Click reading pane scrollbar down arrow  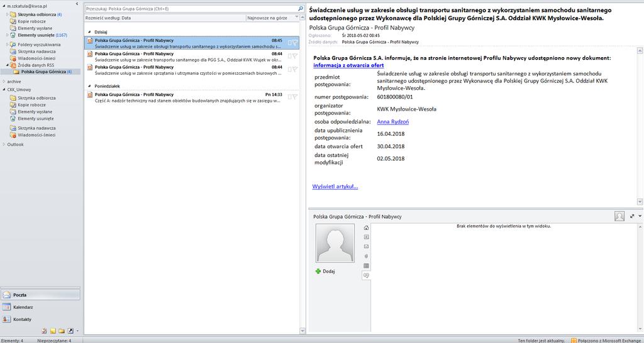(x=640, y=202)
